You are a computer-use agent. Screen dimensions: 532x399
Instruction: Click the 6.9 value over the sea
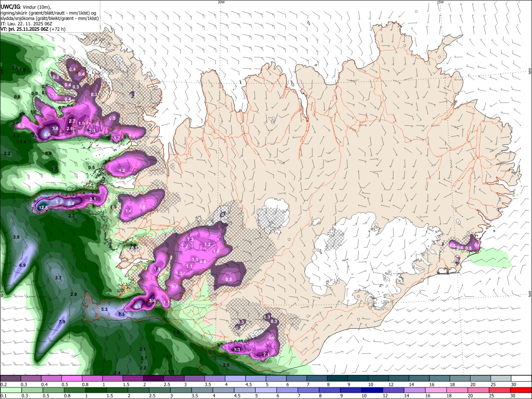[x=22, y=265]
